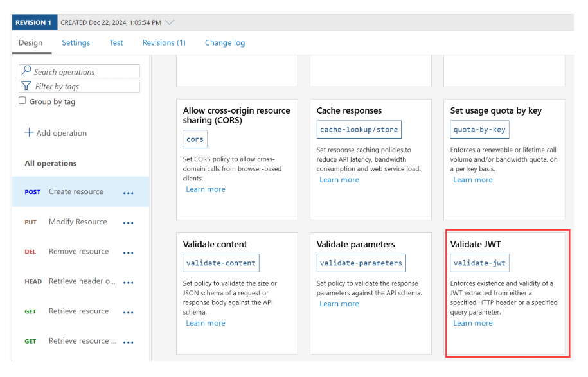Open ellipsis menu for Modify Resource

[129, 223]
